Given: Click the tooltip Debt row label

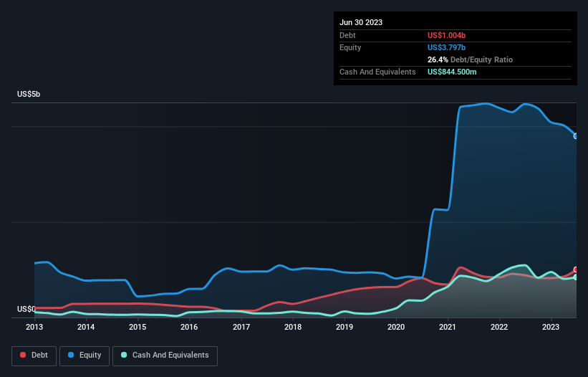Looking at the screenshot, I should pos(347,35).
